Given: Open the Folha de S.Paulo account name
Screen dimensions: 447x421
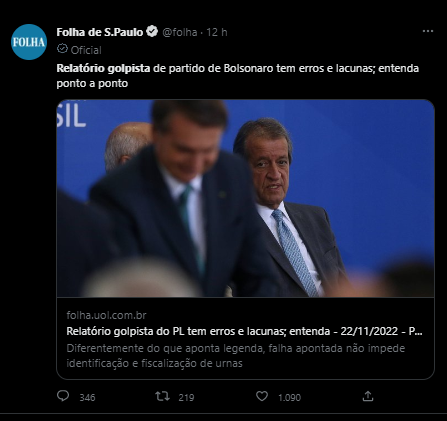Looking at the screenshot, I should 100,32.
